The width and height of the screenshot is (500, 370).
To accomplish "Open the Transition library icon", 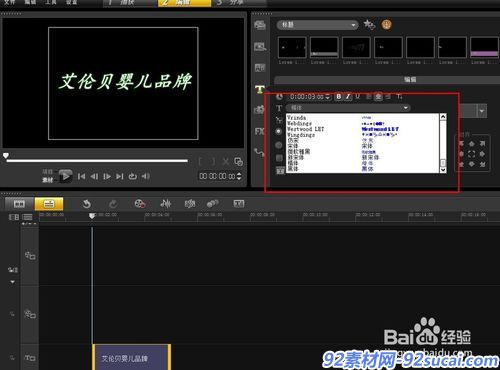I will pos(260,68).
